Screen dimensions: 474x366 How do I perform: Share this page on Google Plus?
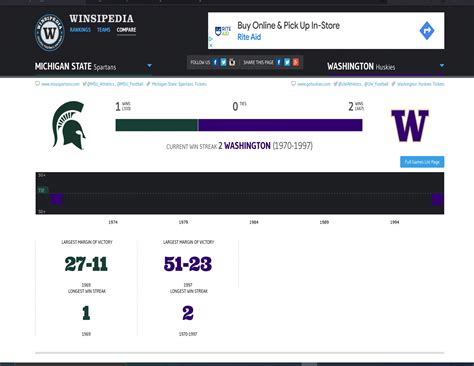point(296,62)
